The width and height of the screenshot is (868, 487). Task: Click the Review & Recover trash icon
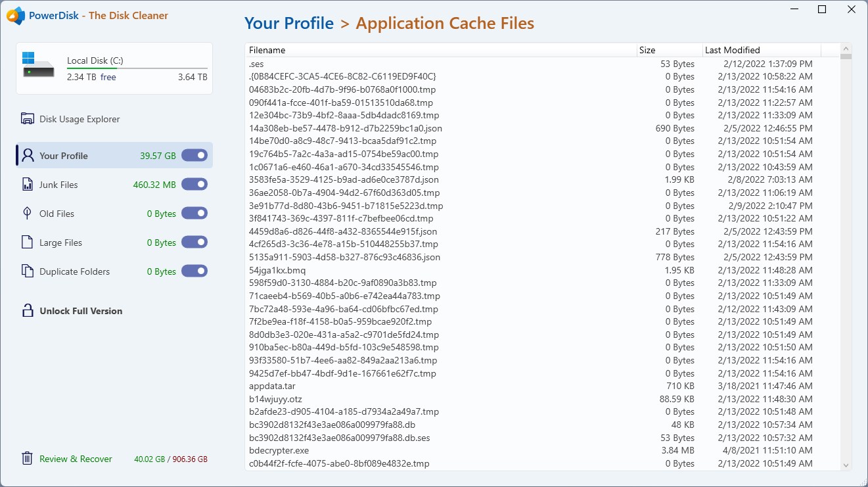point(28,459)
